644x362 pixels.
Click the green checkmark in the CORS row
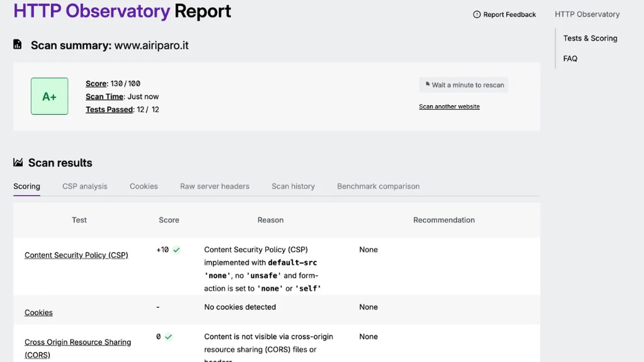coord(169,337)
